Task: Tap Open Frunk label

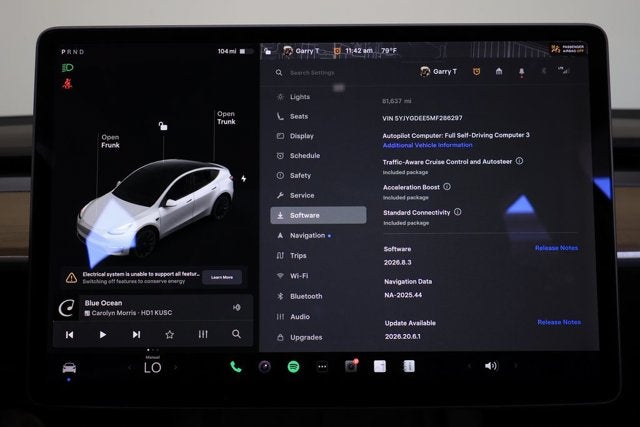Action: (x=110, y=141)
